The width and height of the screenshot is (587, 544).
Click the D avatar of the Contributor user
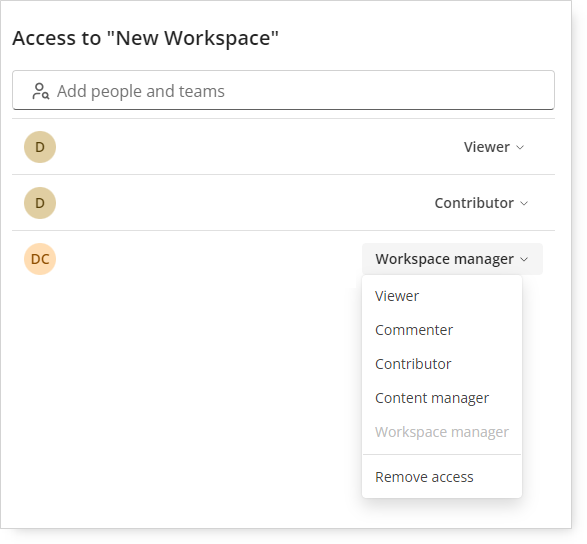[x=40, y=203]
